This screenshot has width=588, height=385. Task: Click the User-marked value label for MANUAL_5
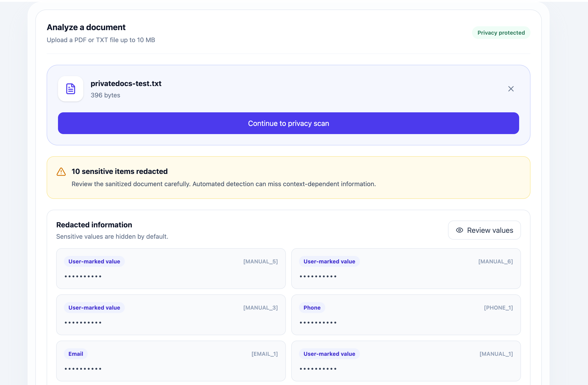tap(94, 261)
